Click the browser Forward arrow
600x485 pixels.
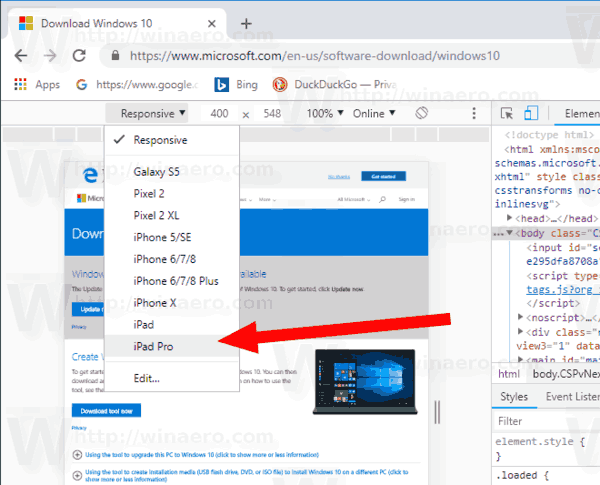click(50, 56)
